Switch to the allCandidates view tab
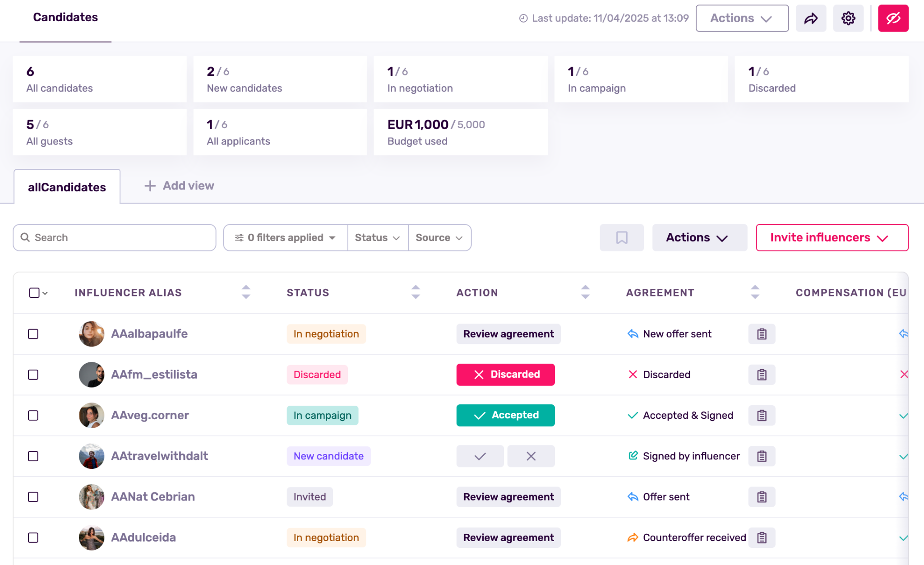 click(x=67, y=187)
